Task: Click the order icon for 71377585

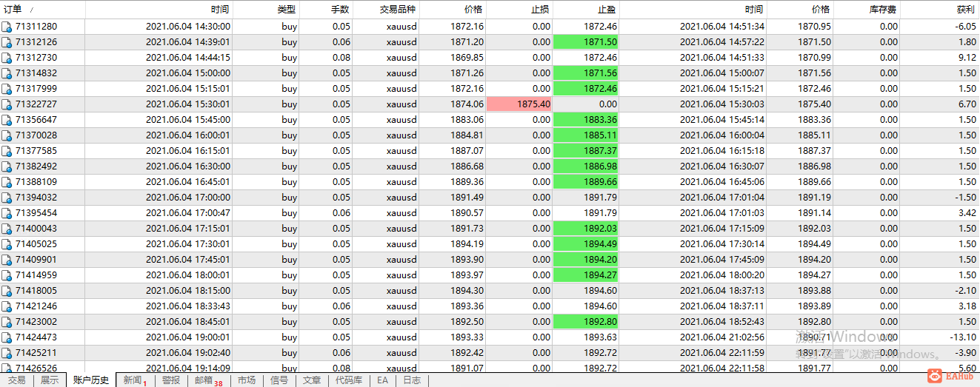Action: point(7,151)
